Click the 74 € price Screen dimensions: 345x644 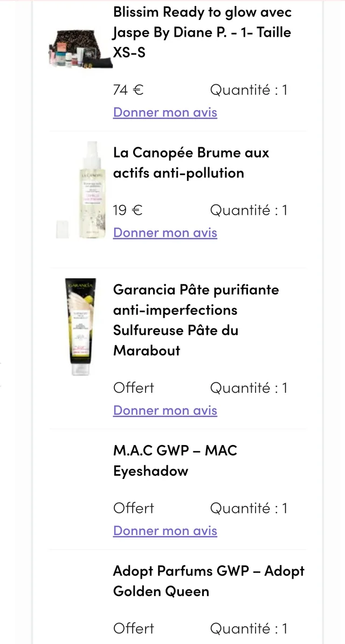(128, 90)
